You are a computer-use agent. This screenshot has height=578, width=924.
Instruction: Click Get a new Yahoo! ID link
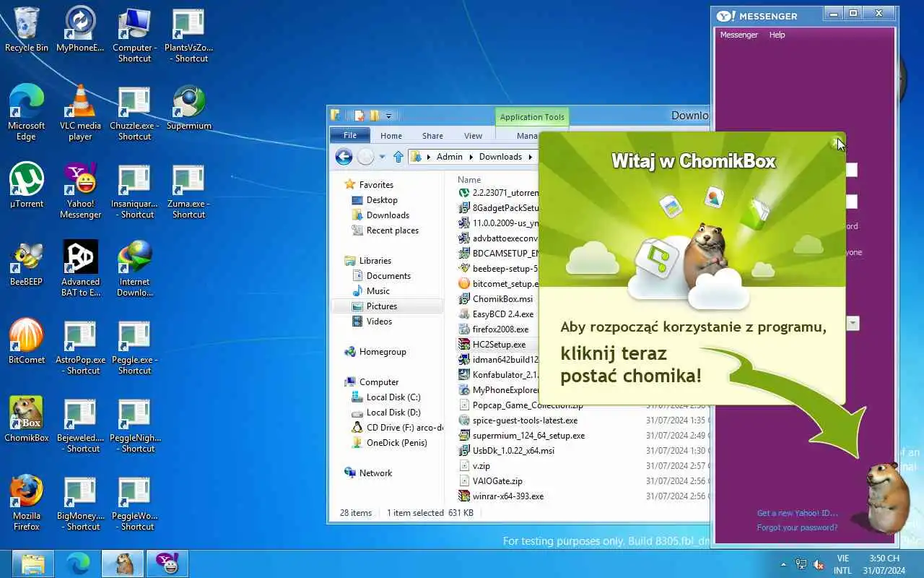tap(797, 513)
